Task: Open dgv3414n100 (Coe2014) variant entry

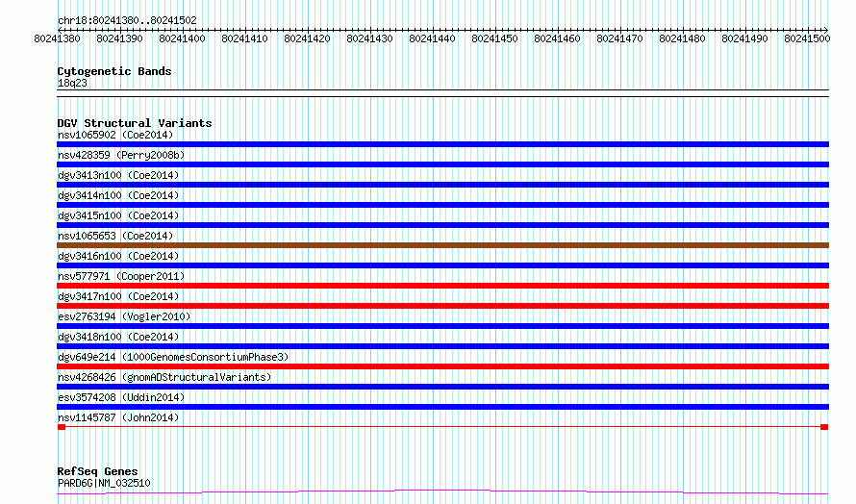Action: [x=118, y=195]
